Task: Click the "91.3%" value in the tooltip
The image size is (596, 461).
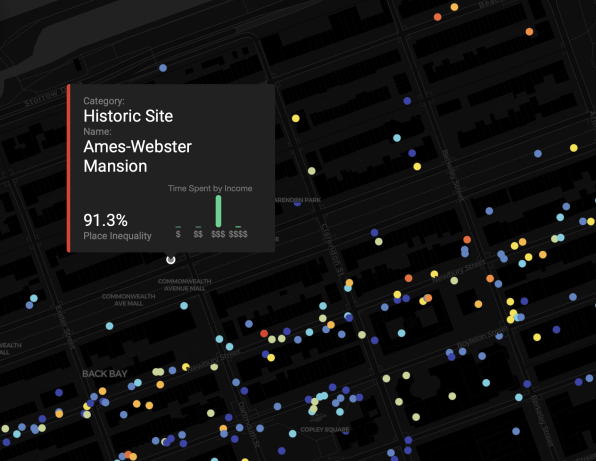Action: click(105, 220)
